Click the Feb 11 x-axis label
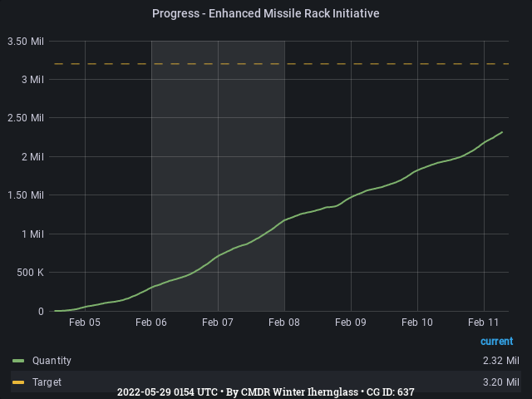532x399 pixels. click(484, 323)
